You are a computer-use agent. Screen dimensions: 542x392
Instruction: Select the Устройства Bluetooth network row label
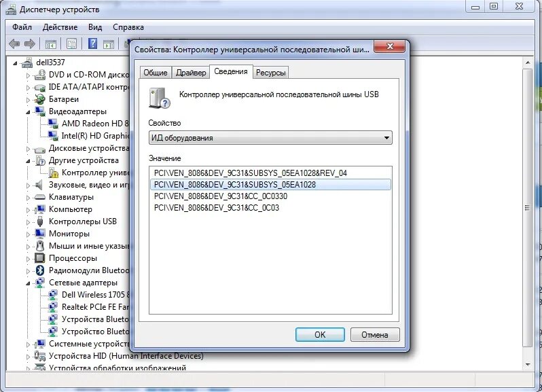95,319
